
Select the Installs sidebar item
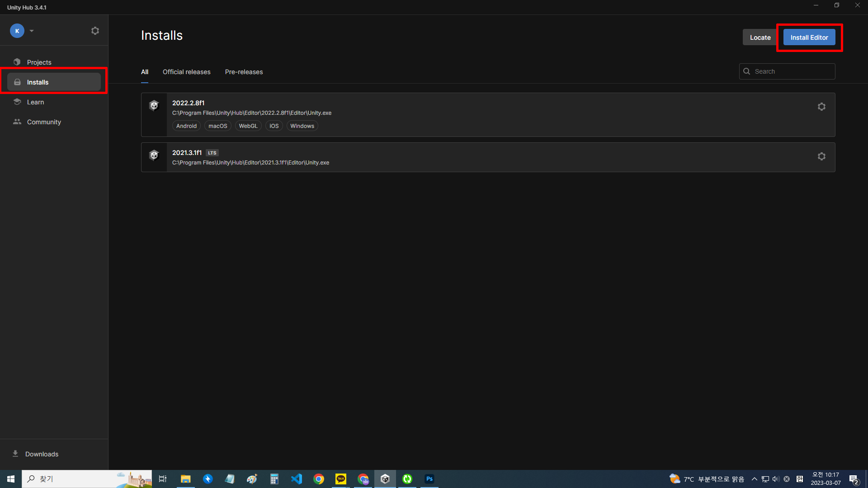click(x=54, y=82)
